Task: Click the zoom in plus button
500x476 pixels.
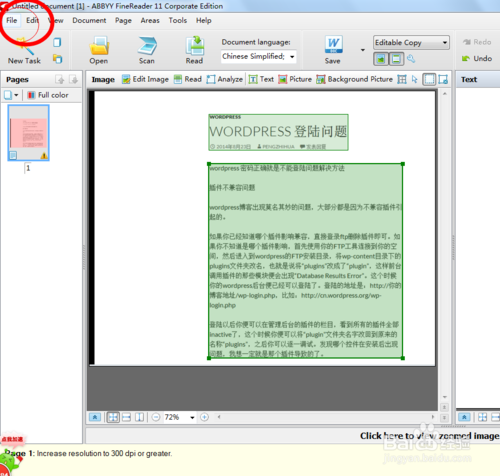Action: point(204,417)
